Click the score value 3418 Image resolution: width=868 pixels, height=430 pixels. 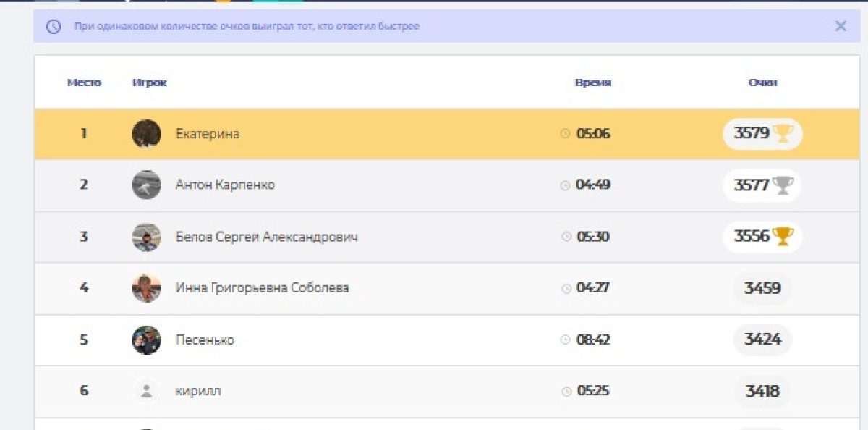point(762,392)
